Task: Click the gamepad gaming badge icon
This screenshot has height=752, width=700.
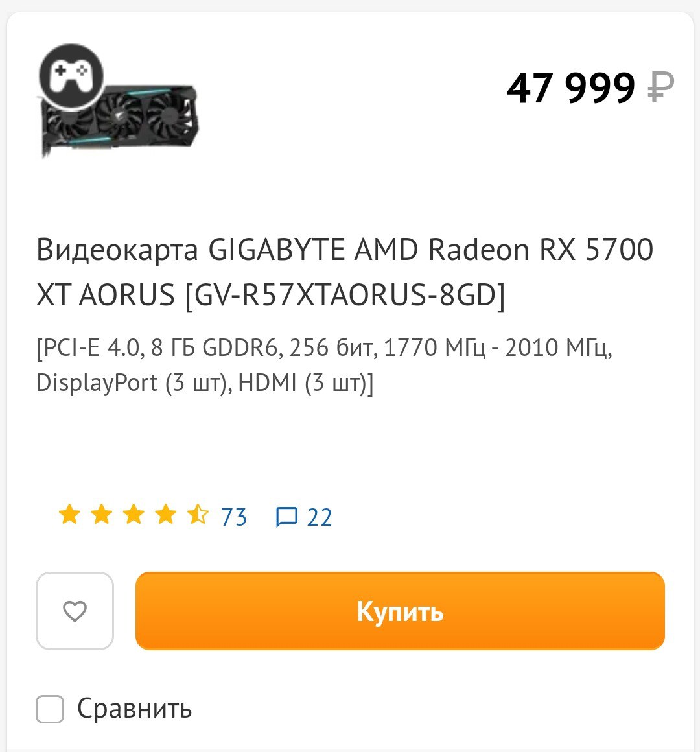Action: coord(71,76)
